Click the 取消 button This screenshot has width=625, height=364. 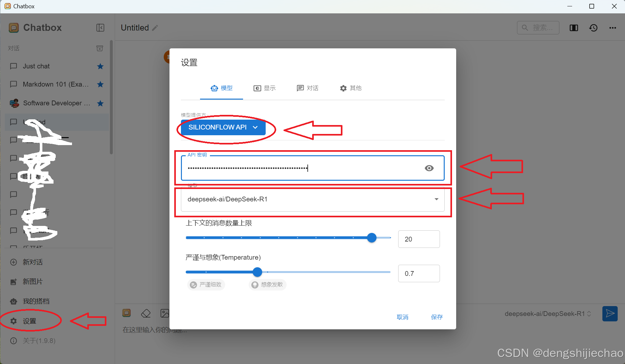pyautogui.click(x=402, y=317)
